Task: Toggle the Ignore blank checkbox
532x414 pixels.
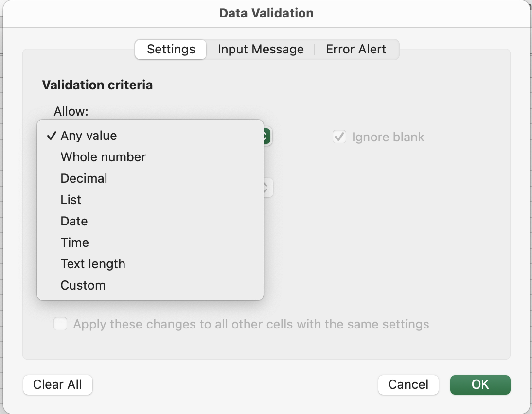Action: [339, 137]
